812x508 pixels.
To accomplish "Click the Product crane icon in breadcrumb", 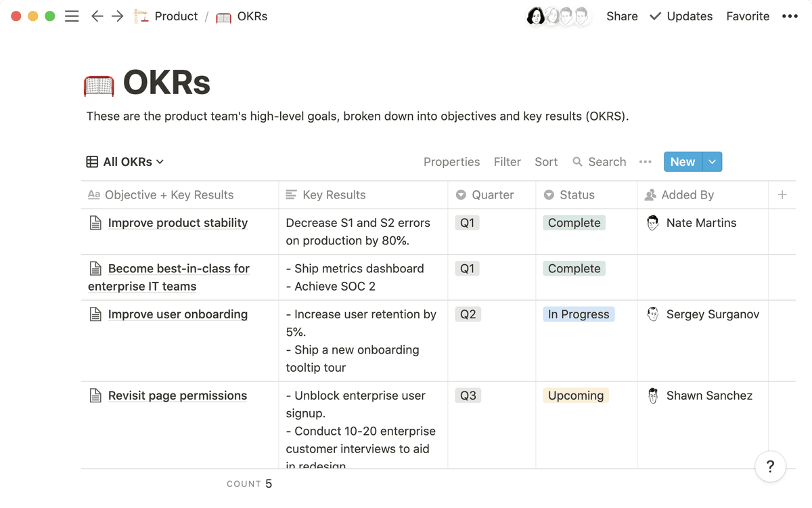I will click(141, 16).
